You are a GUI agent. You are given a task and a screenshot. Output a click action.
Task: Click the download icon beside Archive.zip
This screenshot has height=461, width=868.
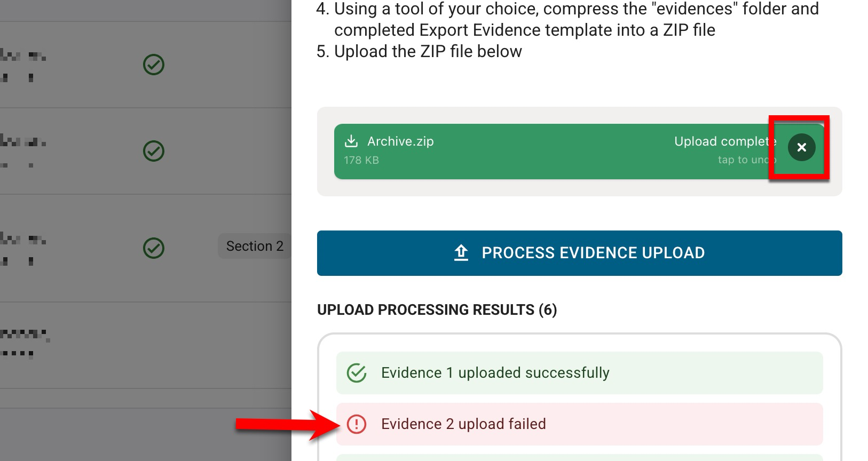(351, 141)
